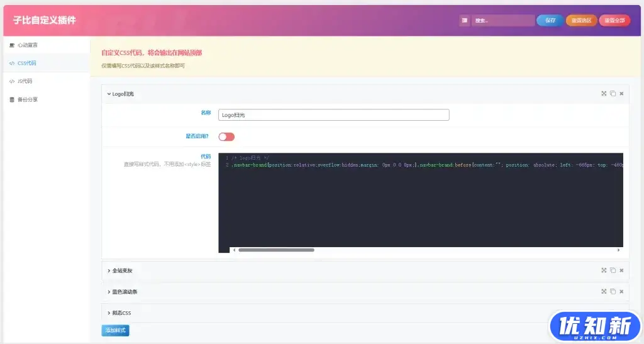The image size is (644, 344).
Task: Collapse the Logo扫光 section
Action: (121, 94)
